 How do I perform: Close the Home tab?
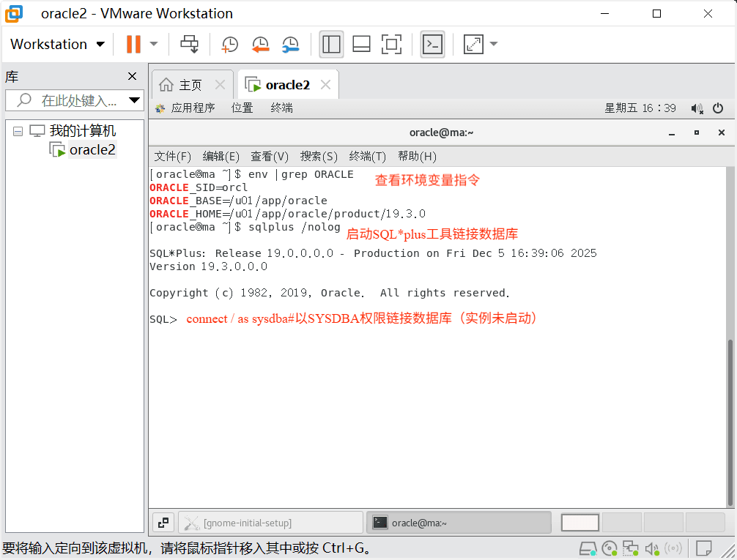point(220,85)
